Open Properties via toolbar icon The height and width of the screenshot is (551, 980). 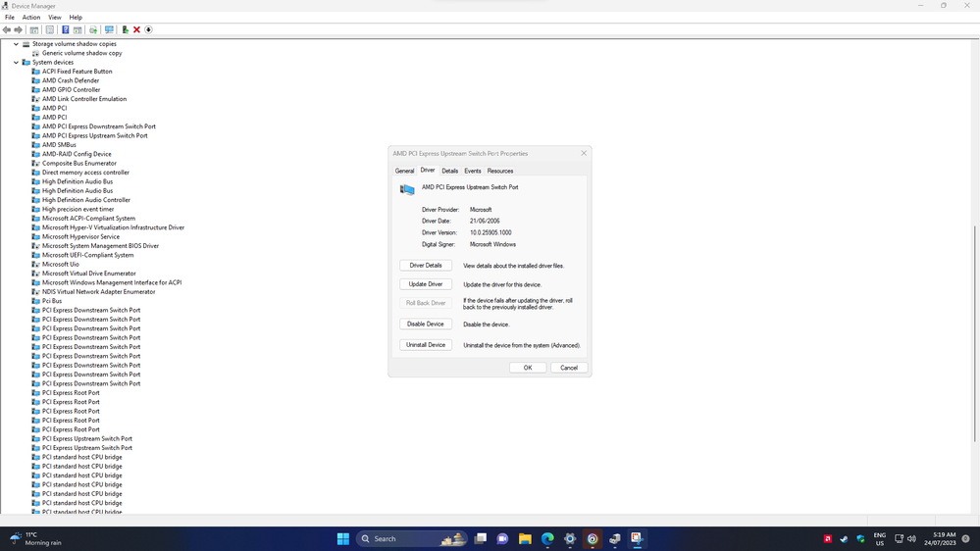click(x=50, y=30)
